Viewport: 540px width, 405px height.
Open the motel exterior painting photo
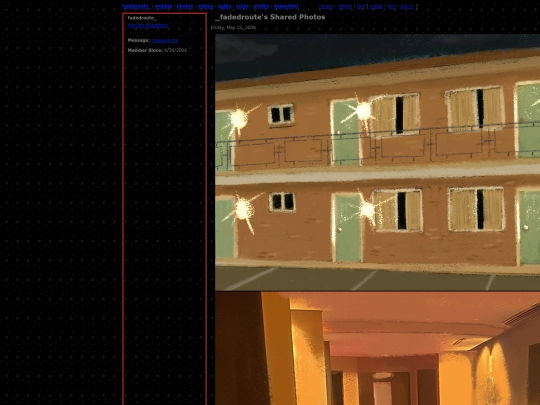377,162
